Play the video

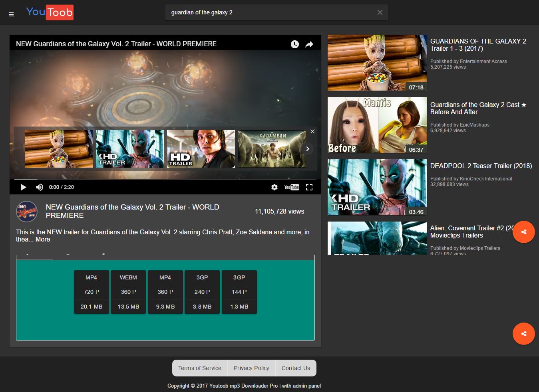(23, 187)
